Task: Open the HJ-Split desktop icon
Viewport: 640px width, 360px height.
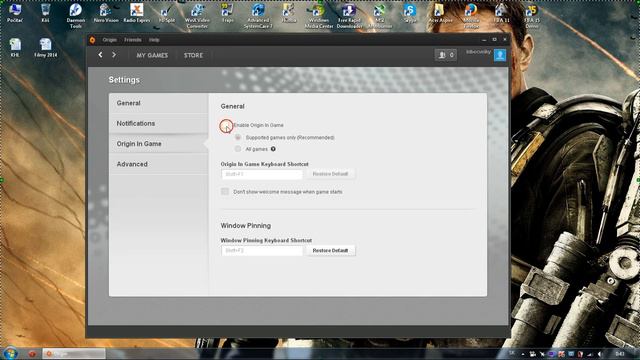Action: (167, 13)
